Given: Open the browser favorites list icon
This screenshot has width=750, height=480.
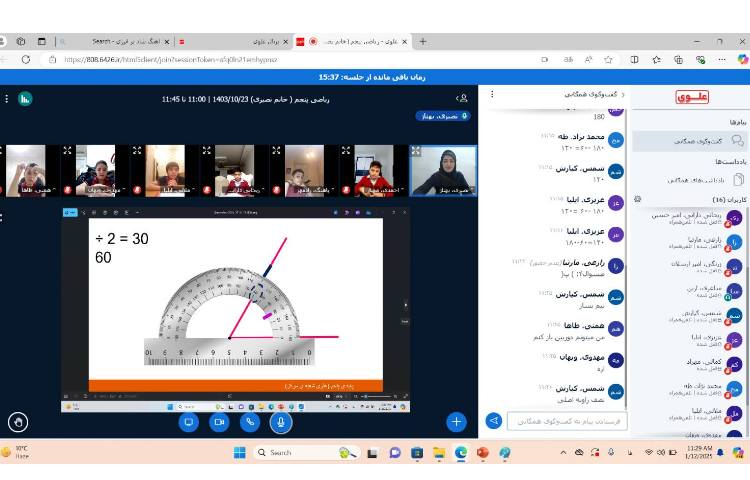Looking at the screenshot, I should click(x=656, y=60).
